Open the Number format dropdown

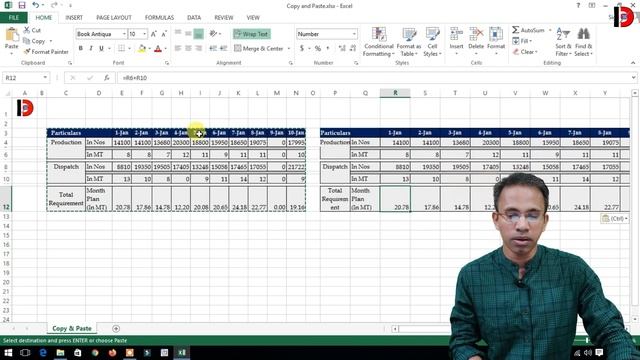(354, 34)
